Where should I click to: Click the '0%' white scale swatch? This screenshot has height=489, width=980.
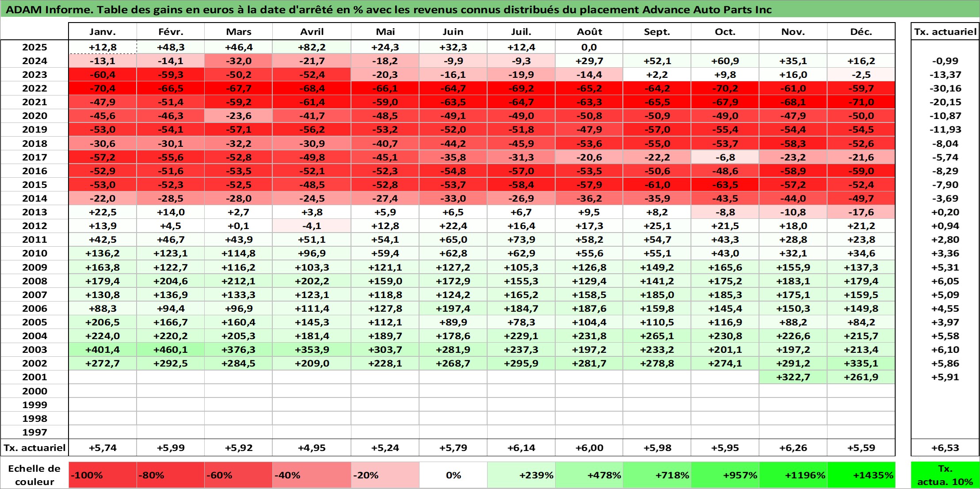click(453, 475)
